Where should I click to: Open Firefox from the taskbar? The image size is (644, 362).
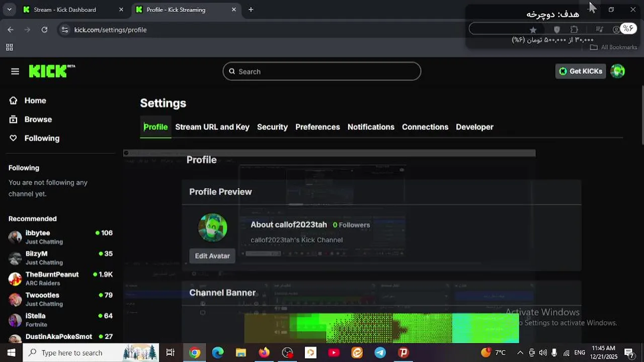tap(264, 352)
